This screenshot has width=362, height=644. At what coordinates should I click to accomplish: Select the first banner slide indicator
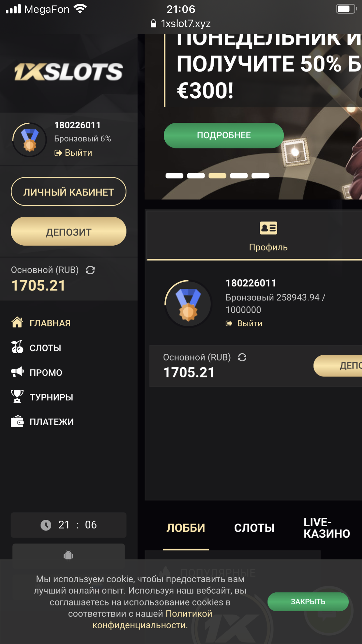tap(174, 176)
